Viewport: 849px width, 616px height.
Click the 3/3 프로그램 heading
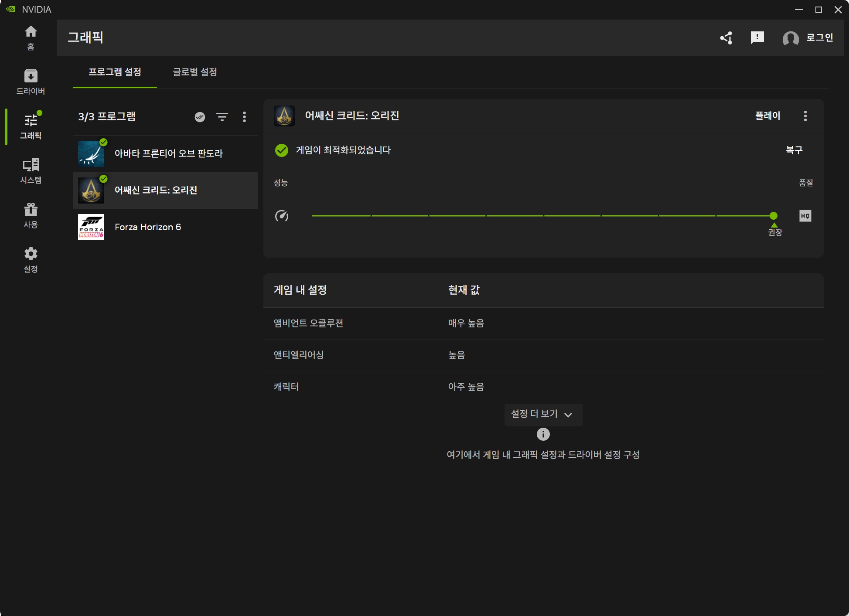pos(107,117)
